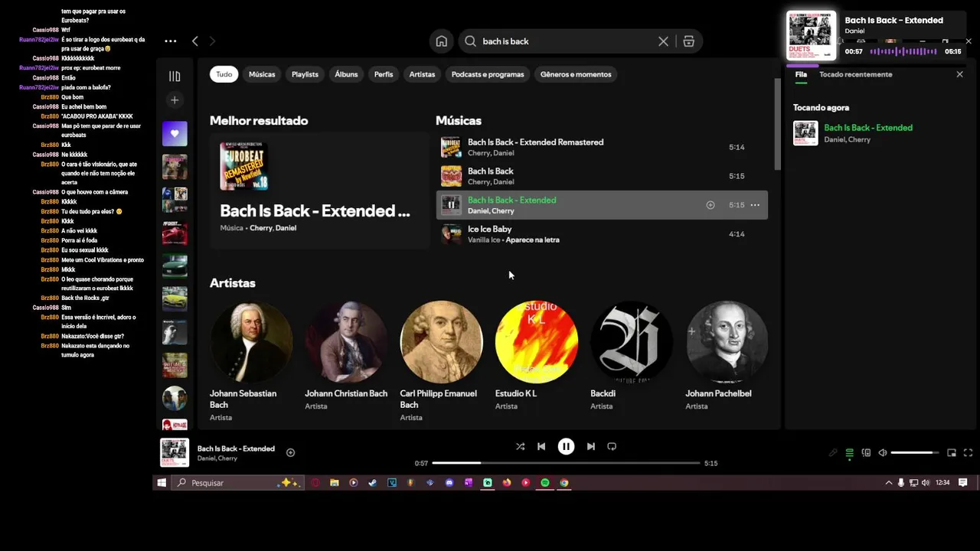The width and height of the screenshot is (980, 551).
Task: Select the Tudo filter chip
Action: point(224,74)
